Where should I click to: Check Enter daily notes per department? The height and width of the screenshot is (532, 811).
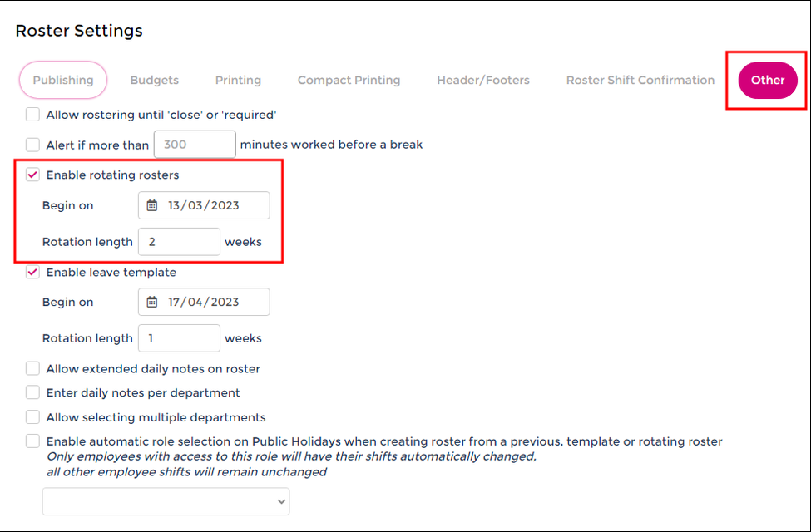[x=32, y=392]
